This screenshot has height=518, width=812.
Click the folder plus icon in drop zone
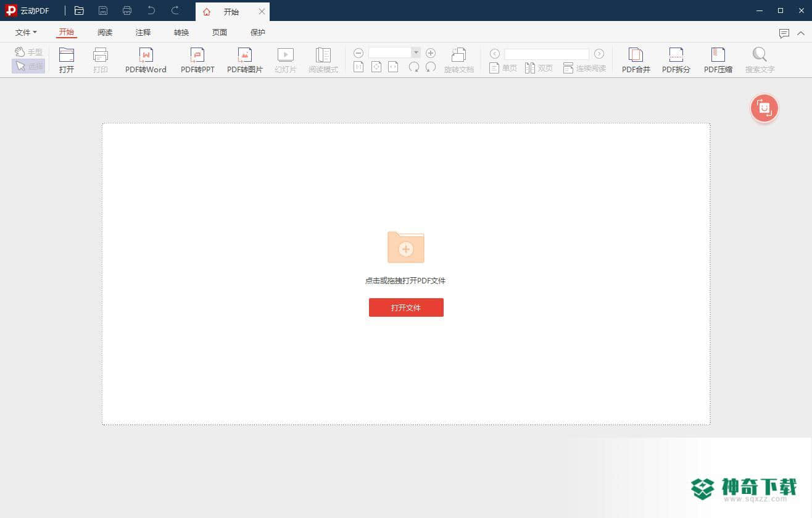pos(405,247)
